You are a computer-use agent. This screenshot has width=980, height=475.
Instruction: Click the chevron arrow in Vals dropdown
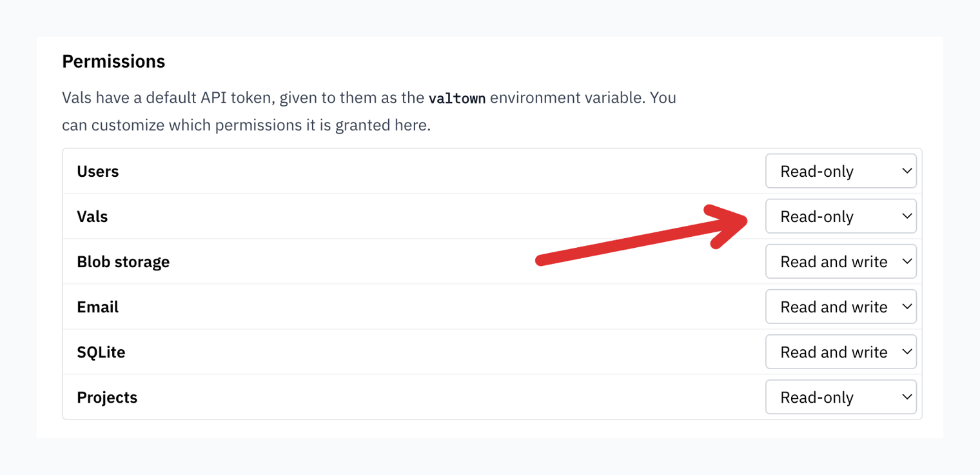pyautogui.click(x=906, y=216)
